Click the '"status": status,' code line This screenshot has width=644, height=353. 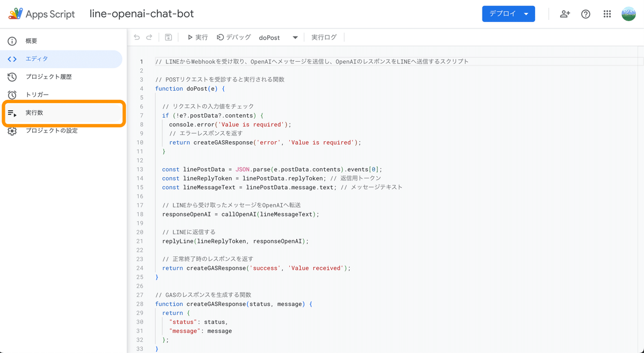198,322
